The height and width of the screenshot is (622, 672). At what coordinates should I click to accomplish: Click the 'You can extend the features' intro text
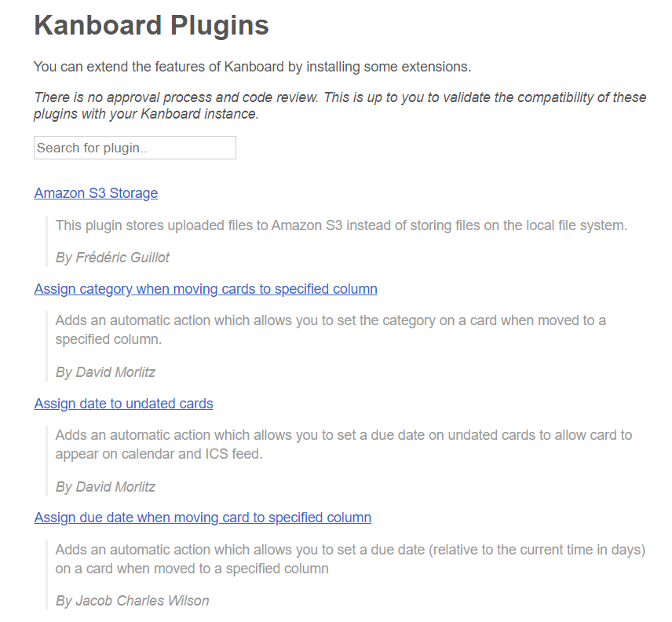253,67
